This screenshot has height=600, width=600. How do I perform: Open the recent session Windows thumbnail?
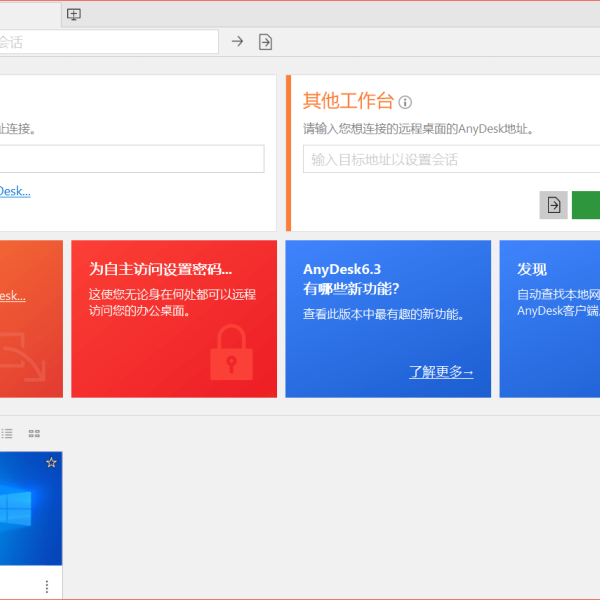pyautogui.click(x=31, y=508)
